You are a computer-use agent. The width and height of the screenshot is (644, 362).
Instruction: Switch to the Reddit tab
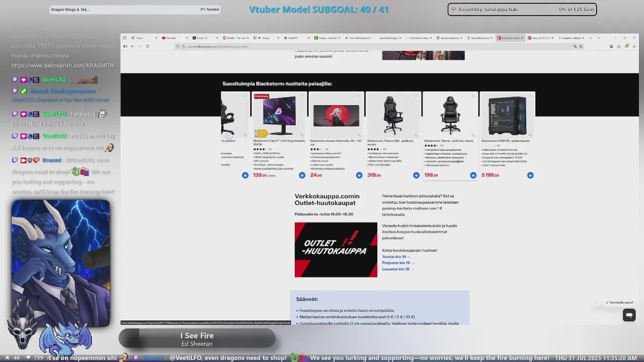coord(235,38)
